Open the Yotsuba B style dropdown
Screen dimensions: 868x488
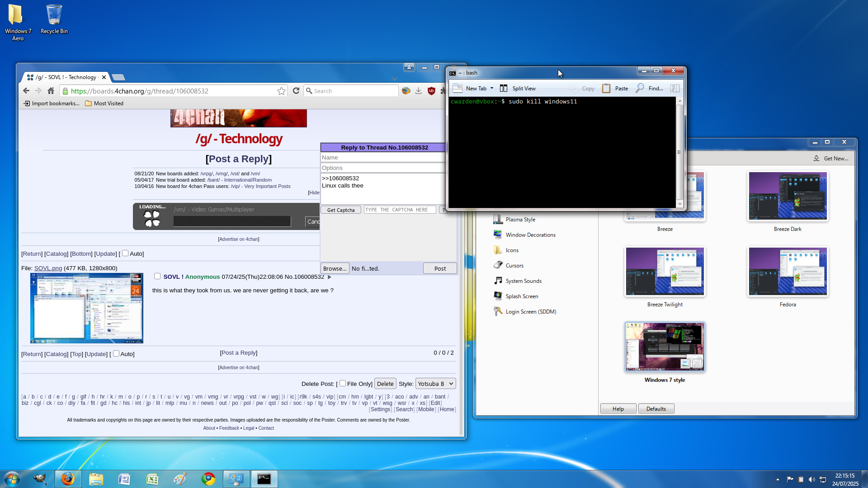[x=435, y=384]
